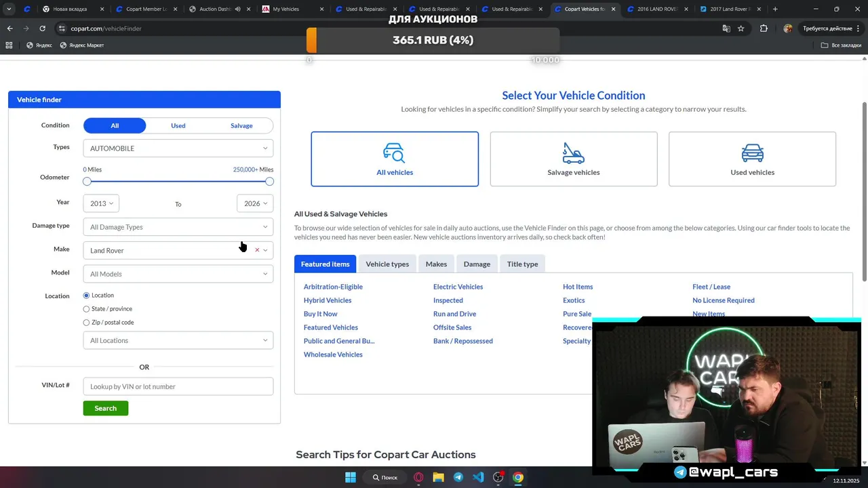The height and width of the screenshot is (488, 868).
Task: Clear Land Rover make with red X
Action: coord(257,250)
